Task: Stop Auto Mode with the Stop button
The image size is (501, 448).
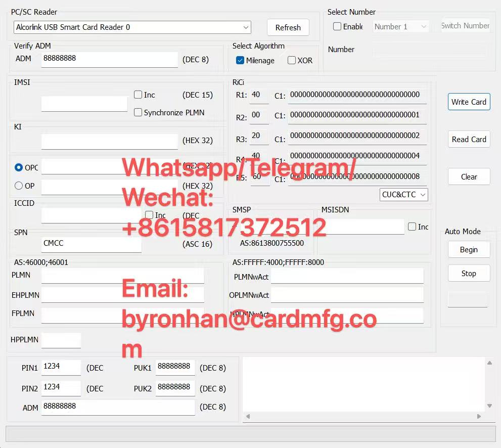Action: click(469, 273)
